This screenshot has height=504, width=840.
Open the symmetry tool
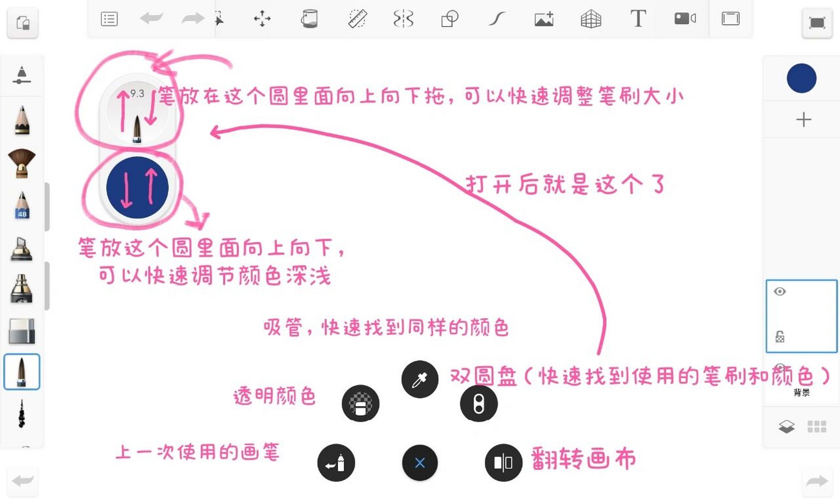pos(403,18)
